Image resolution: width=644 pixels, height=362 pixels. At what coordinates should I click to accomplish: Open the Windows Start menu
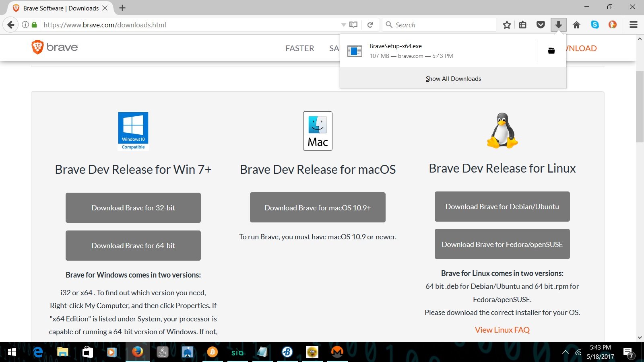[12, 352]
